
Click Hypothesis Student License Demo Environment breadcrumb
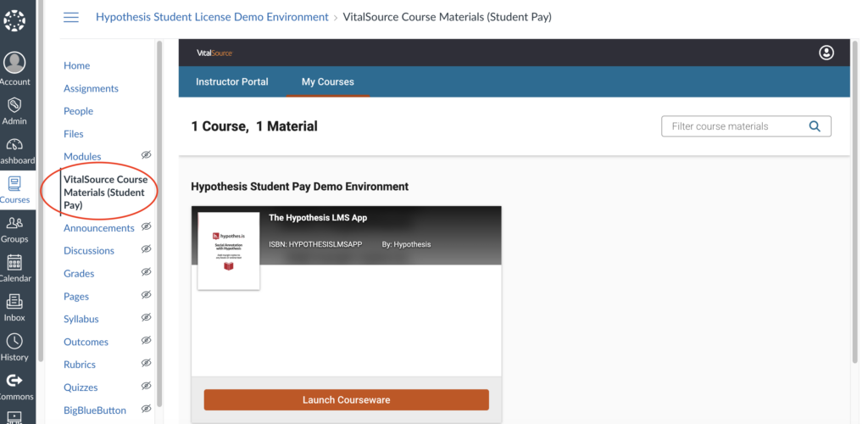212,17
